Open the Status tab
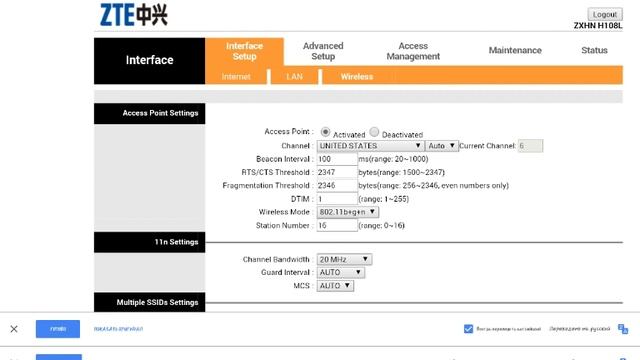 [594, 51]
